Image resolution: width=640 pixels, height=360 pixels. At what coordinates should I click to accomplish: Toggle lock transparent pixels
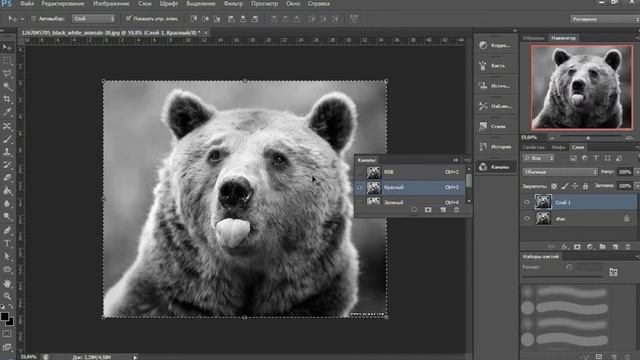tap(554, 186)
